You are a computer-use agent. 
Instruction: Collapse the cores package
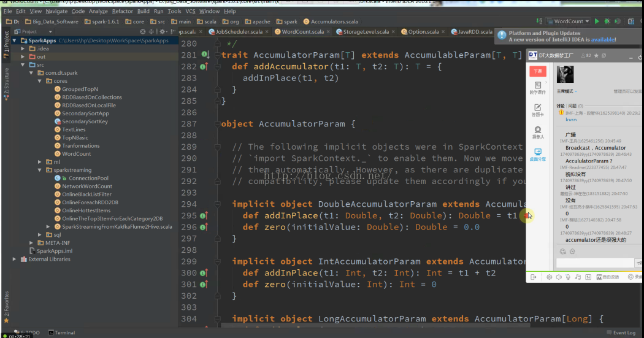click(x=40, y=81)
